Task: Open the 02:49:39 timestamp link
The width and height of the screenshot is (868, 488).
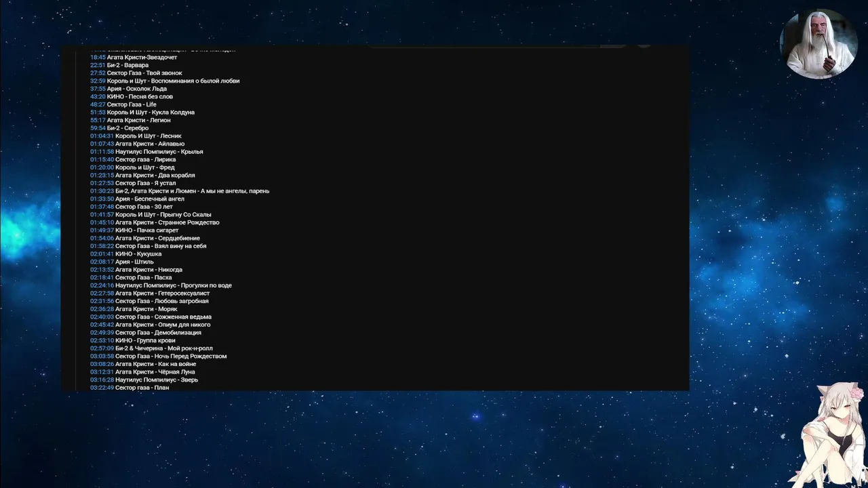Action: (102, 333)
